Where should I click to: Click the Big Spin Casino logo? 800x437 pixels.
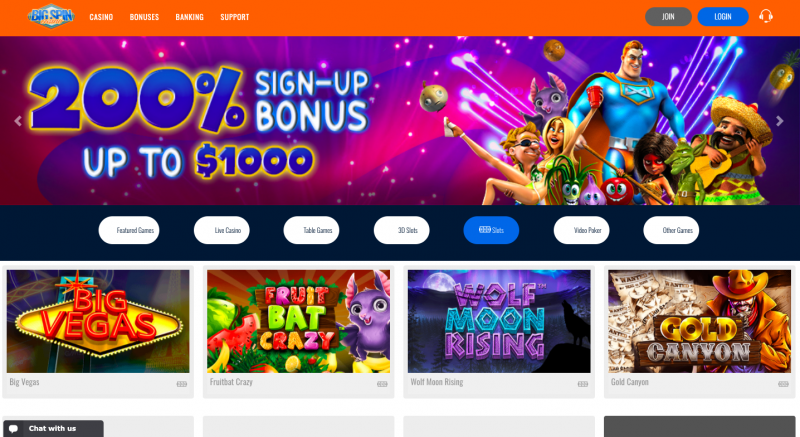51,17
